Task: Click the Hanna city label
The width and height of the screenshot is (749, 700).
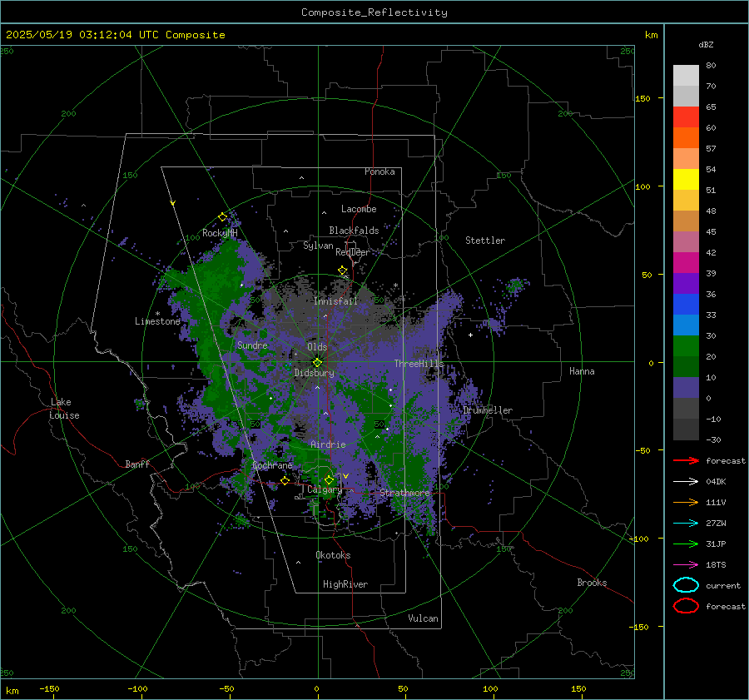Action: [x=582, y=371]
